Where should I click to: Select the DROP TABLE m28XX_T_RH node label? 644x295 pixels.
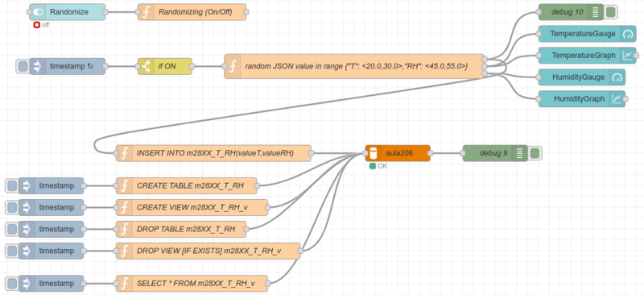[186, 229]
